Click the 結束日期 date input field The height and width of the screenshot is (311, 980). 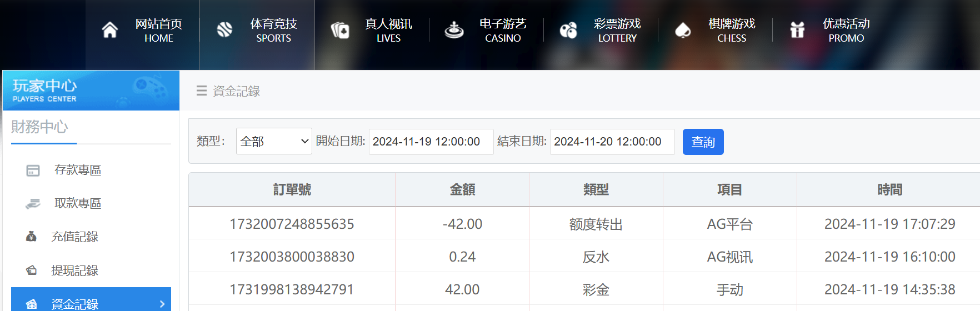612,142
